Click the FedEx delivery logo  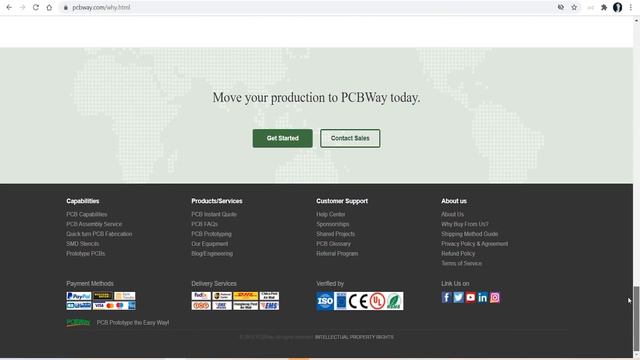201,296
